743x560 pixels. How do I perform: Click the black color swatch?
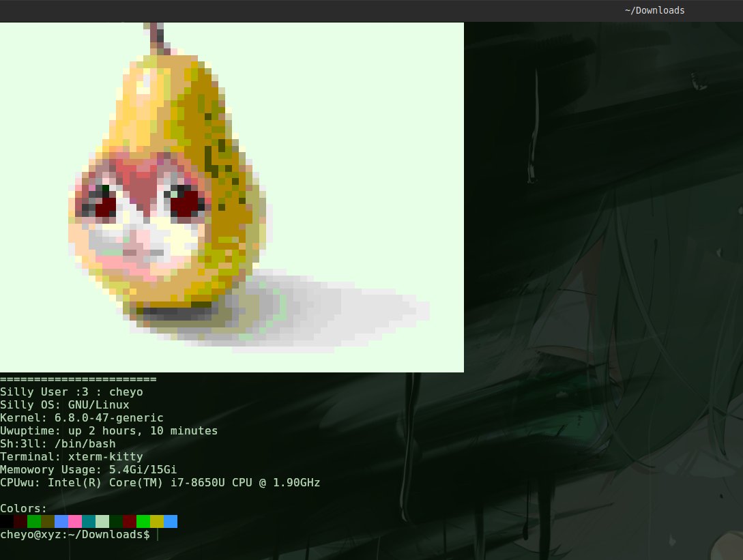pyautogui.click(x=7, y=522)
